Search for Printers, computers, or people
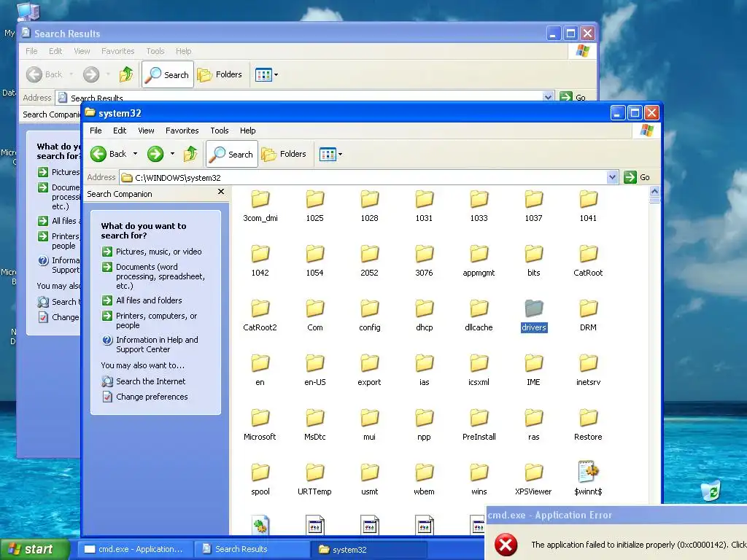The width and height of the screenshot is (747, 560). point(150,321)
